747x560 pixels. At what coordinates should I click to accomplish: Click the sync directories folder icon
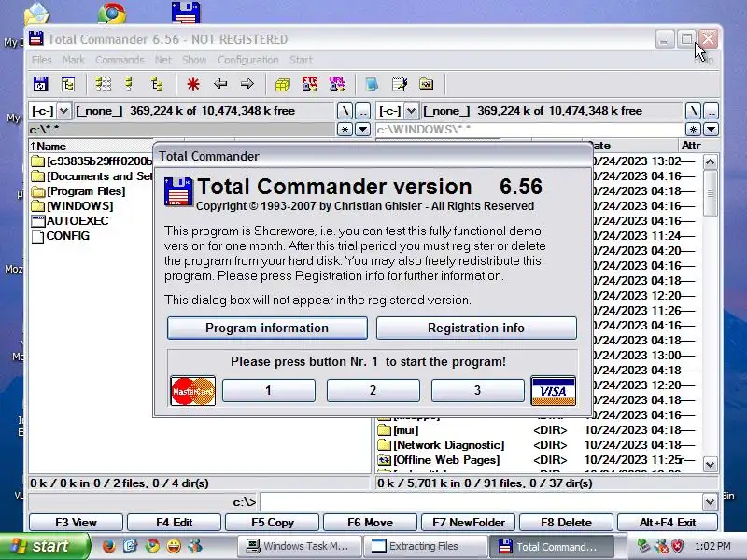426,84
